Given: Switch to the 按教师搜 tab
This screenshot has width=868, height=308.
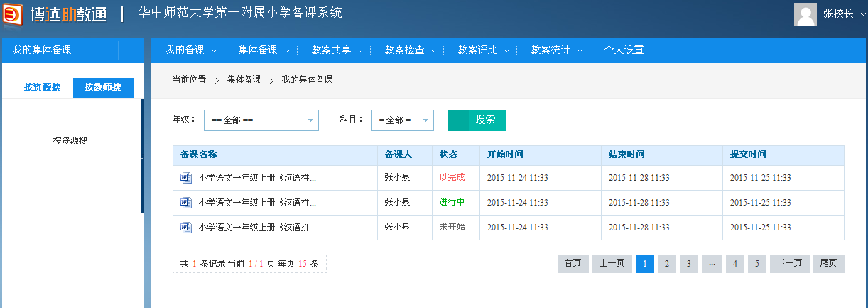Looking at the screenshot, I should pos(103,87).
